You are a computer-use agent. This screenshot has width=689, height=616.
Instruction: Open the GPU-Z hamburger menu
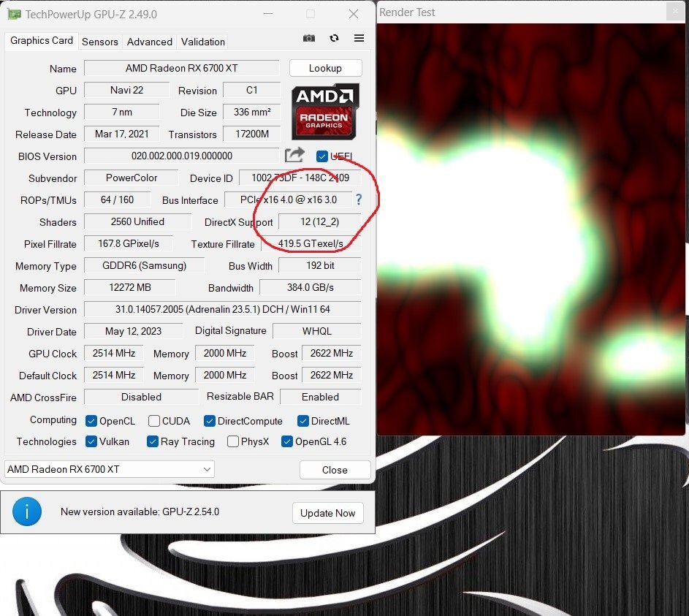[359, 38]
